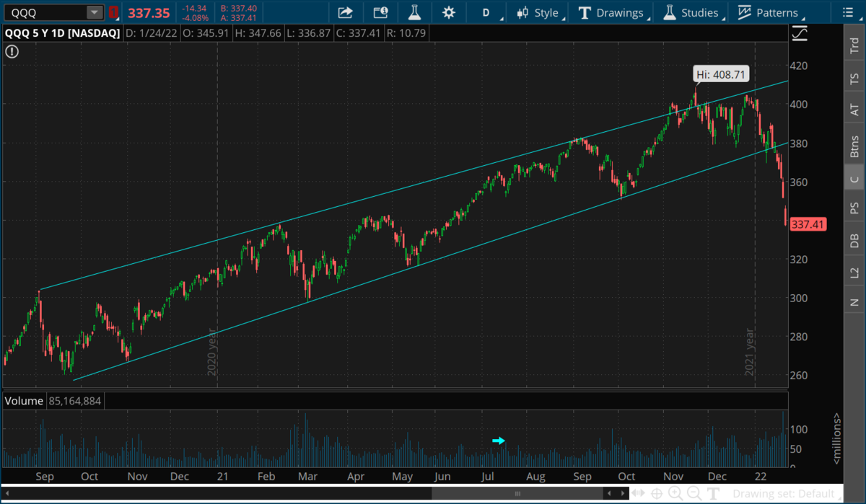Click the exclamation mark circle icon on the chart
866x504 pixels.
(x=12, y=52)
